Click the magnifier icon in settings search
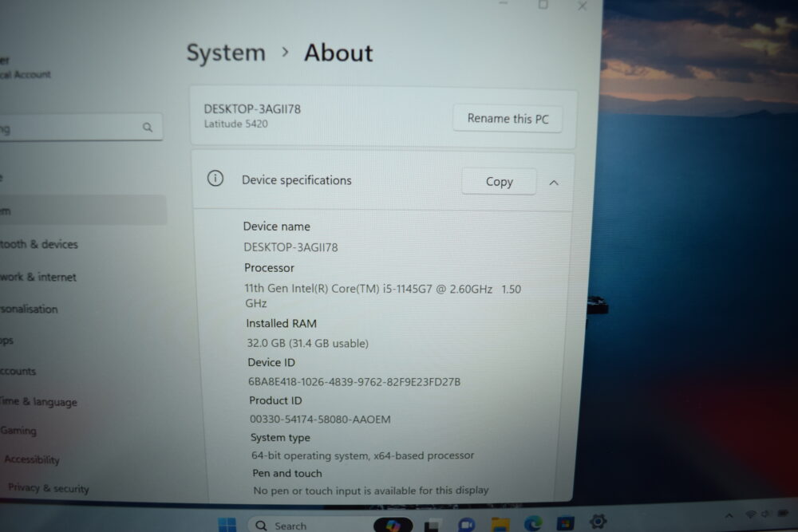Viewport: 798px width, 532px height. click(x=148, y=127)
